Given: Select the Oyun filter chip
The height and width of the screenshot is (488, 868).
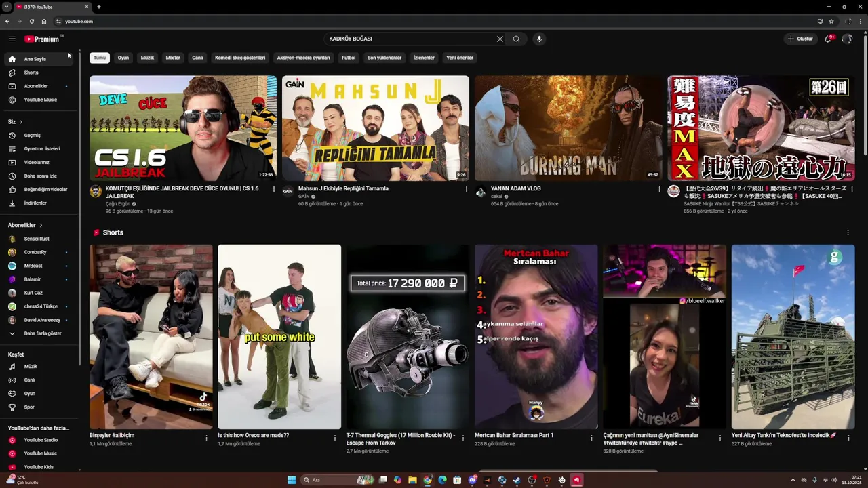Looking at the screenshot, I should click(123, 58).
